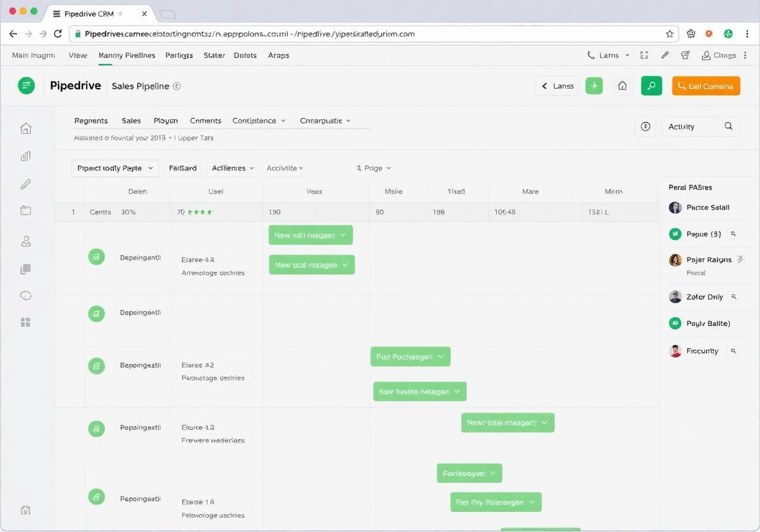The image size is (760, 532).
Task: Click the fullscreen icon in top bar
Action: pos(644,55)
